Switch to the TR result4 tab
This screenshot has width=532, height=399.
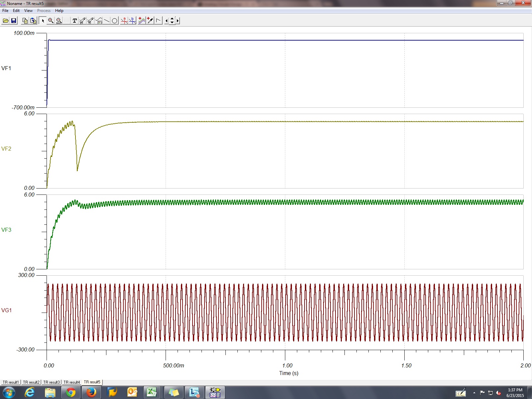coord(72,382)
